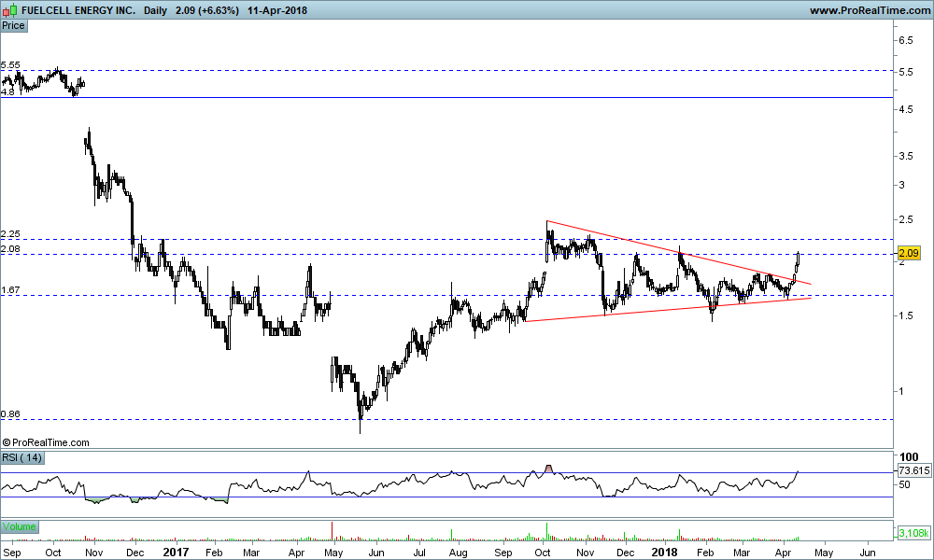Click the candlestick icon beside FUELCELL ENERGY title
Viewport: 934px width, 560px height.
(9, 10)
